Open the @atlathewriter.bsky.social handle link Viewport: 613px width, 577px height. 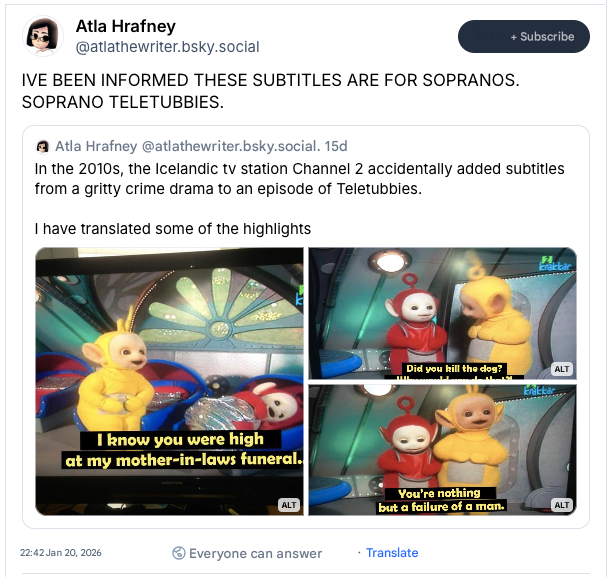pos(167,47)
